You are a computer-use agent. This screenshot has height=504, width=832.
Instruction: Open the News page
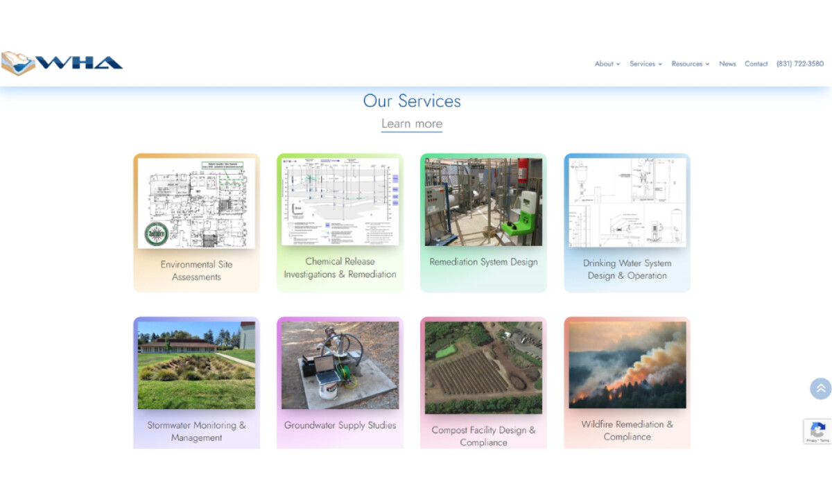[x=727, y=64]
